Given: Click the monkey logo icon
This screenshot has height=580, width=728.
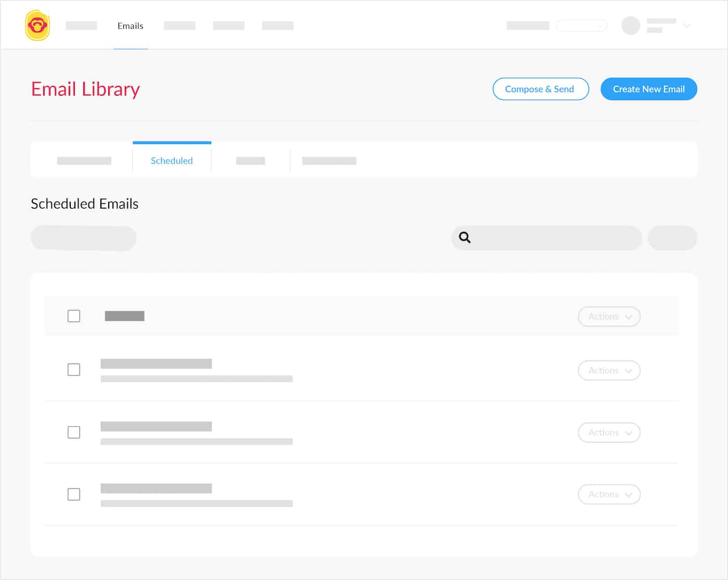Looking at the screenshot, I should 37,25.
